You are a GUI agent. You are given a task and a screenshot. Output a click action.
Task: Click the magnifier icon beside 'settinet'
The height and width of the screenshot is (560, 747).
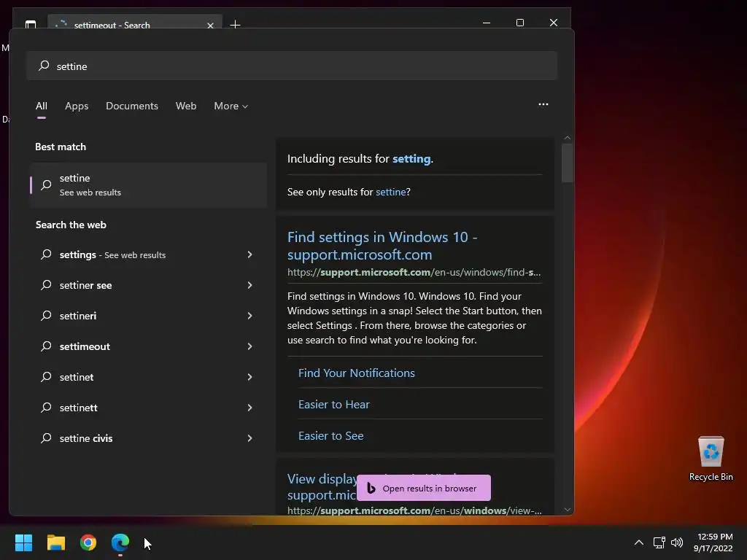46,377
